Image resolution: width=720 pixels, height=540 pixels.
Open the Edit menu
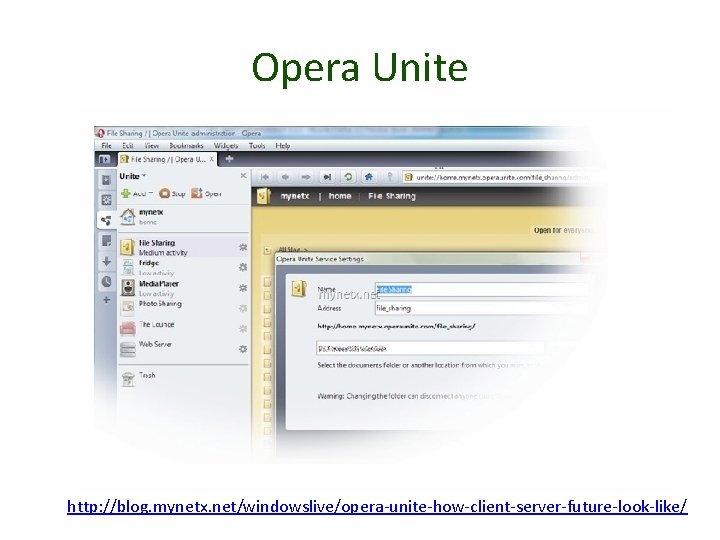click(128, 146)
